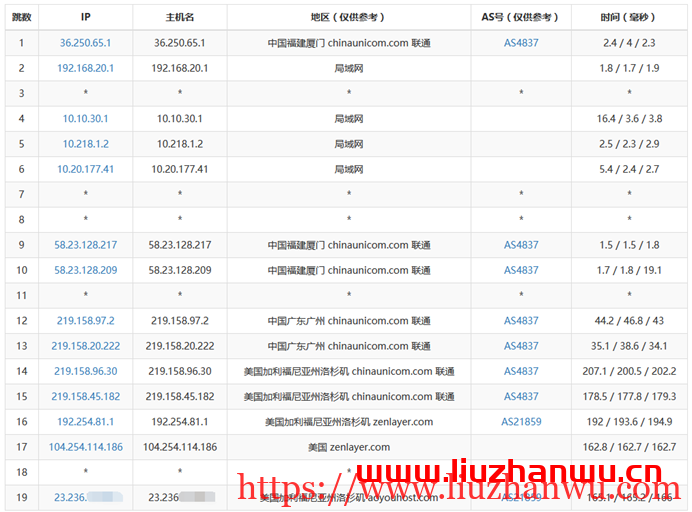Open IP link 219.158.45.182
Viewport: 692px width, 512px height.
(x=86, y=396)
